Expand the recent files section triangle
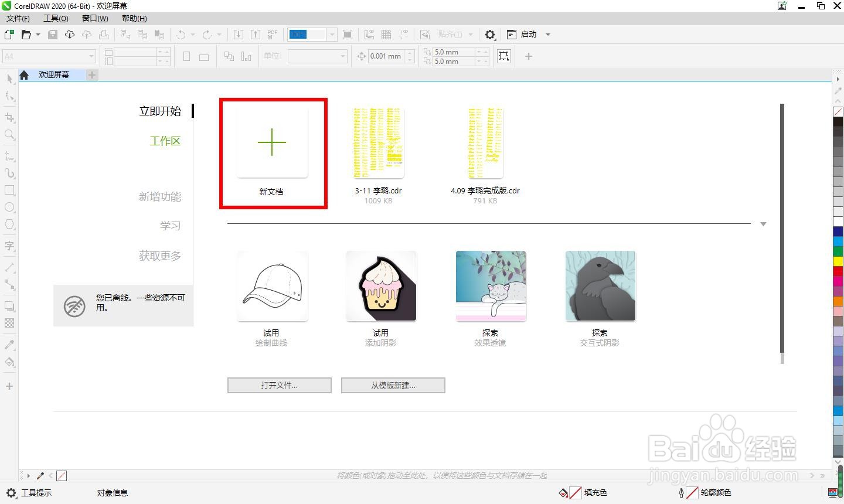 (763, 224)
